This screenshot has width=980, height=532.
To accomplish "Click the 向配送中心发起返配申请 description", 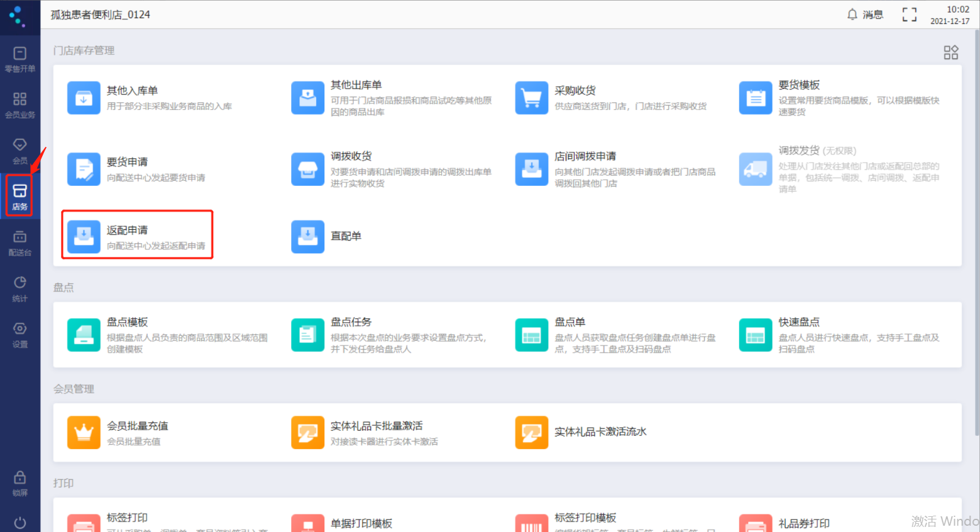I will tap(156, 246).
